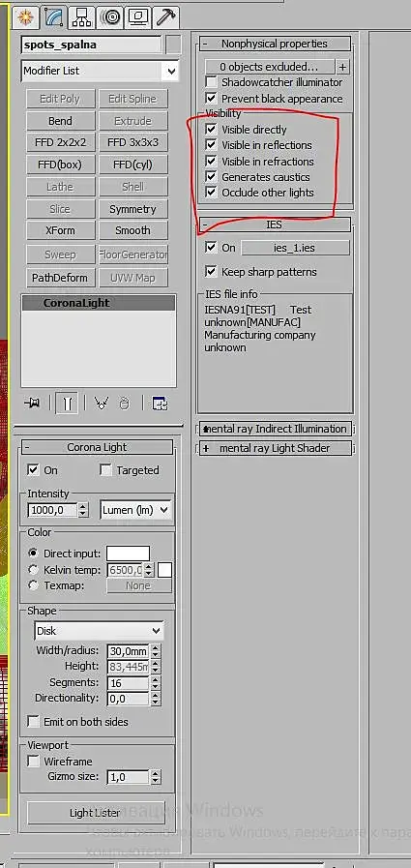411x868 pixels.
Task: Open Configure Modifier Sets icon
Action: coord(161,404)
